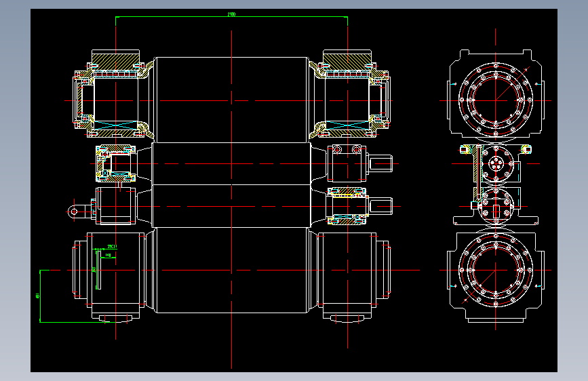Select the green dimension value above the rolls
The height and width of the screenshot is (381, 588).
pos(231,14)
